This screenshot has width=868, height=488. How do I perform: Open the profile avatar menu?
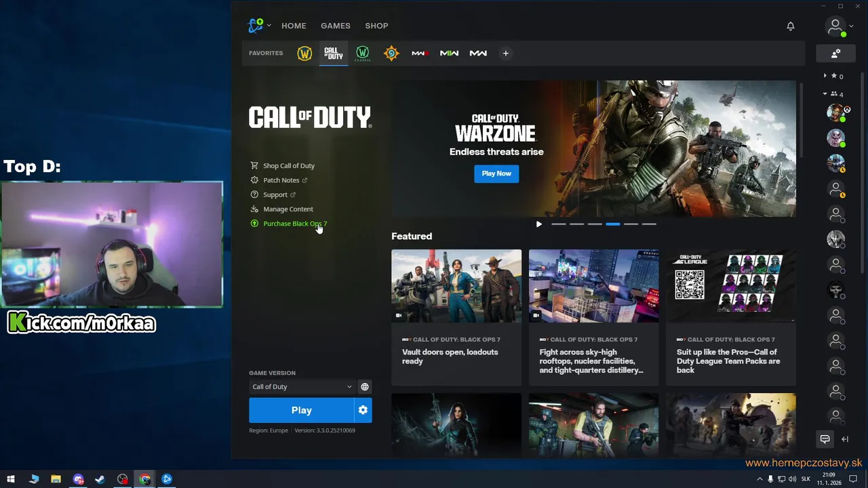click(x=835, y=26)
